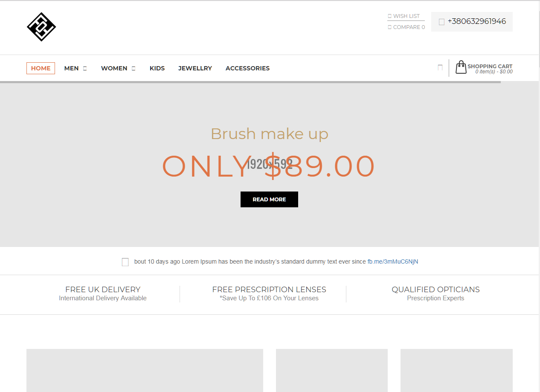Screen dimensions: 540x392
Task: Go to the Home menu item
Action: pos(41,68)
